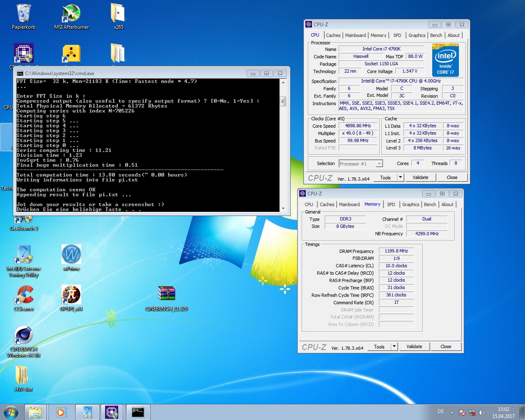525x420 pixels.
Task: Select SPD tab in upper CPU-Z
Action: (397, 35)
